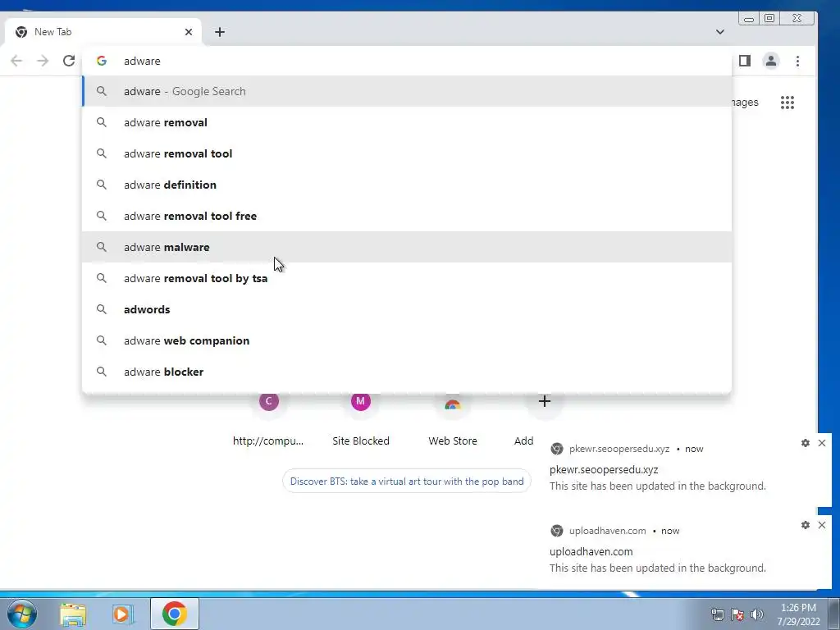Toggle the side panel icon

coord(745,61)
